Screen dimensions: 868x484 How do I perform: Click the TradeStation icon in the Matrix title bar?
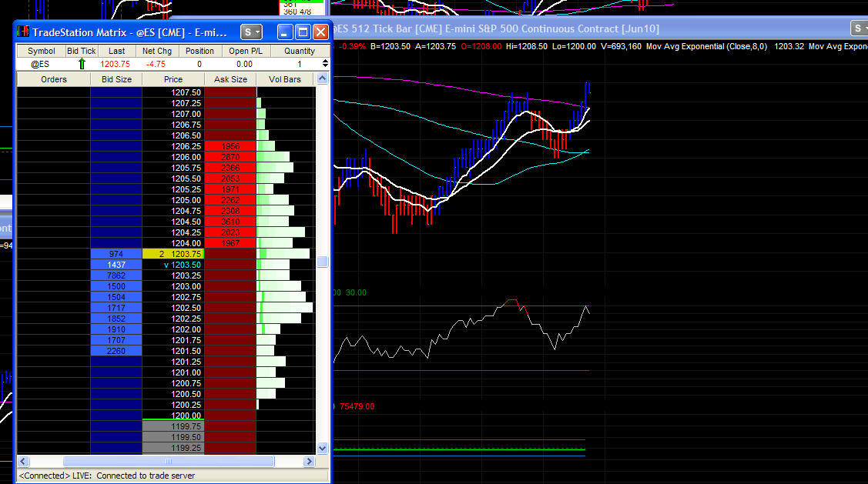tap(22, 32)
